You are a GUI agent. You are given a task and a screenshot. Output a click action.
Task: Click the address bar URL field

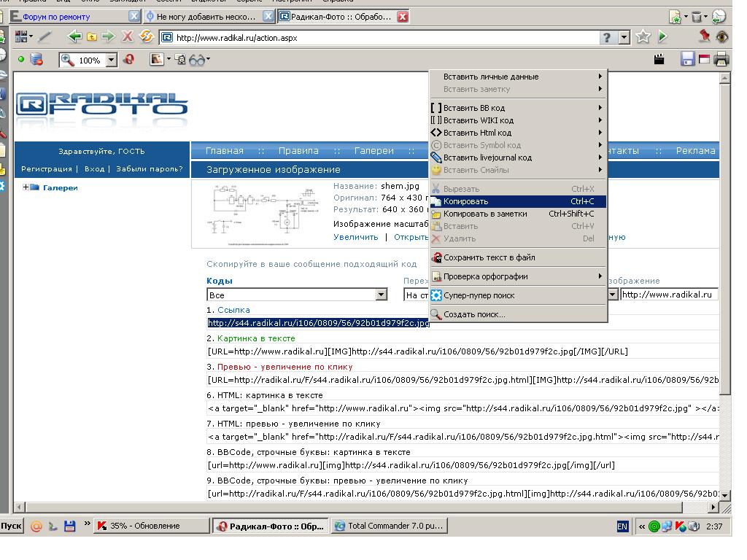379,38
